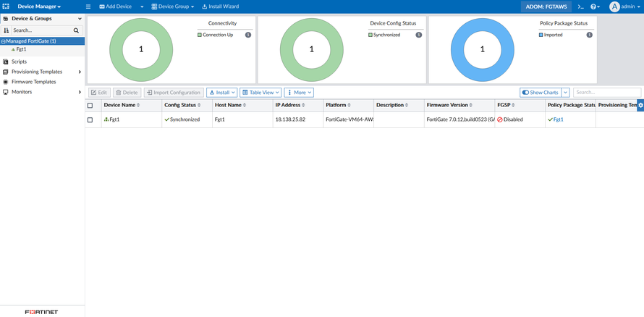
Task: Open Firmware Templates in the sidebar
Action: pyautogui.click(x=33, y=82)
